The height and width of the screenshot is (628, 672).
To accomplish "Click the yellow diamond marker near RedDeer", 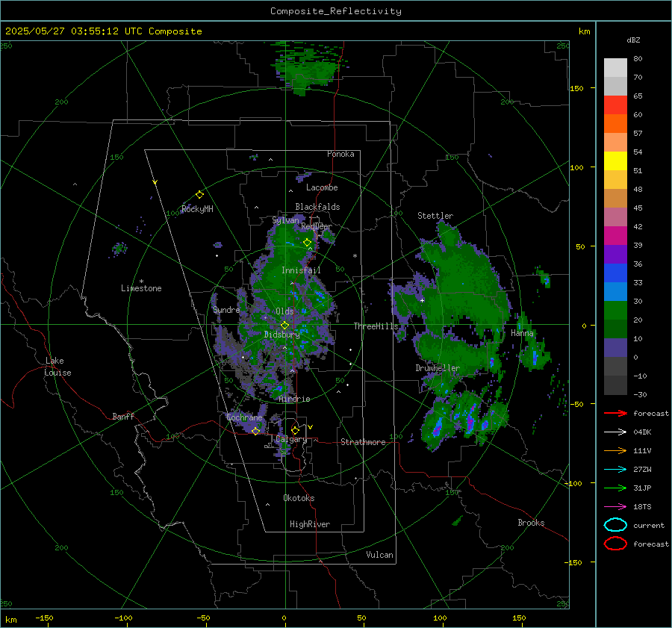I will point(308,243).
